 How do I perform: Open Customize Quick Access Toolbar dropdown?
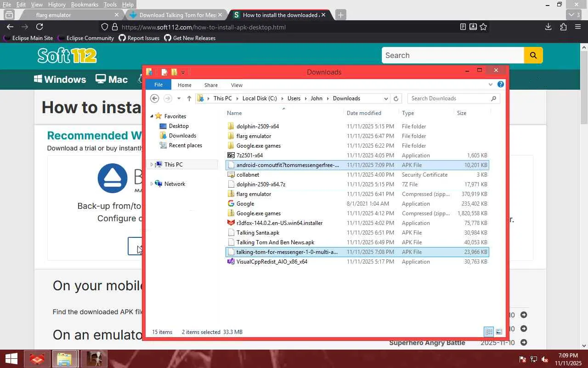click(x=183, y=72)
